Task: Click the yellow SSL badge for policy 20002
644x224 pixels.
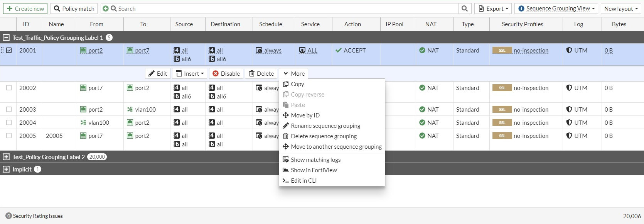Action: [x=502, y=88]
